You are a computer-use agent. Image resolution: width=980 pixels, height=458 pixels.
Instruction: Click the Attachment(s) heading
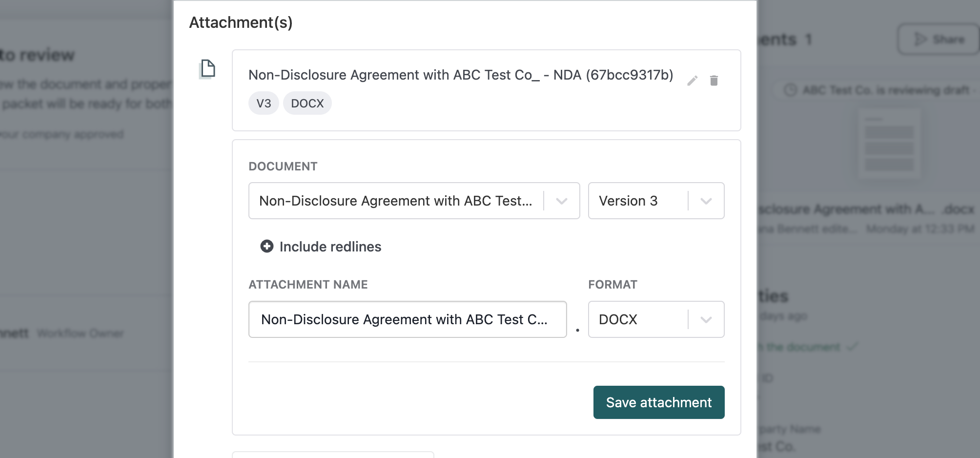(241, 22)
